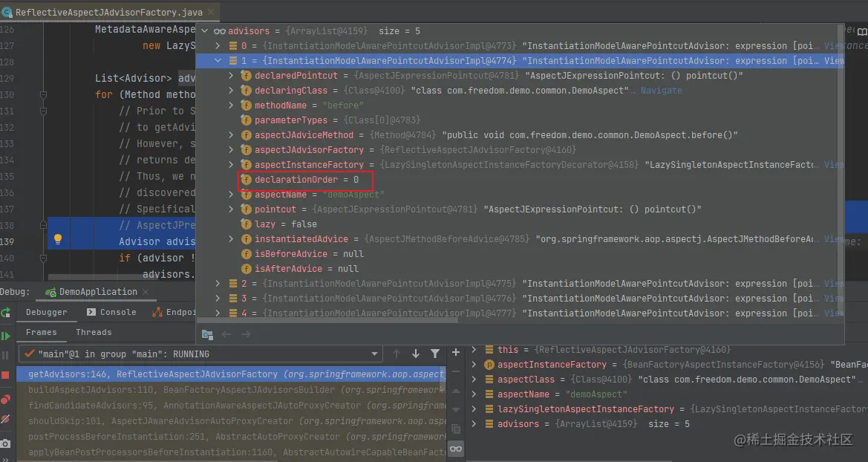Viewport: 868px width, 462px height.
Task: Click the Resume Program green play icon
Action: [x=5, y=336]
